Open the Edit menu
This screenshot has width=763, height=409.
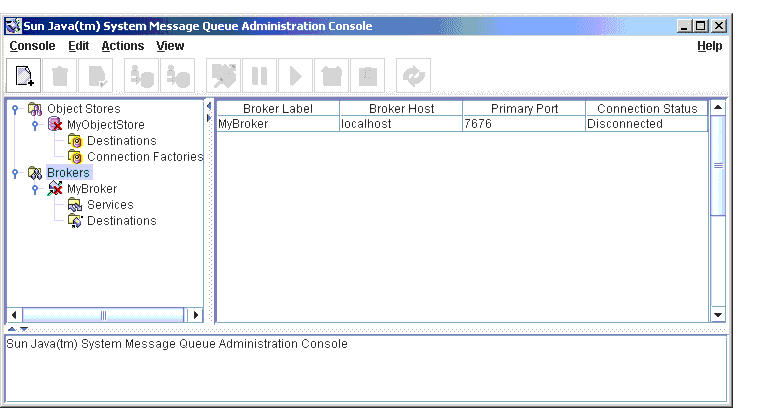point(78,46)
